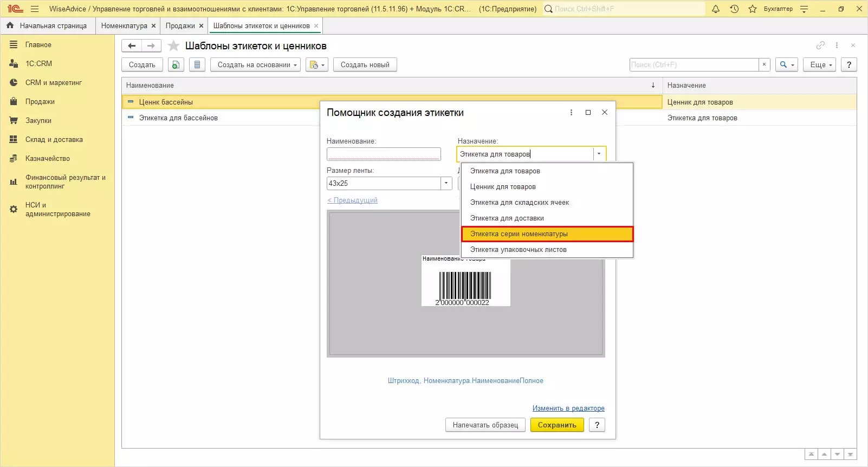868x467 pixels.
Task: Clear the list search field with X
Action: click(764, 65)
